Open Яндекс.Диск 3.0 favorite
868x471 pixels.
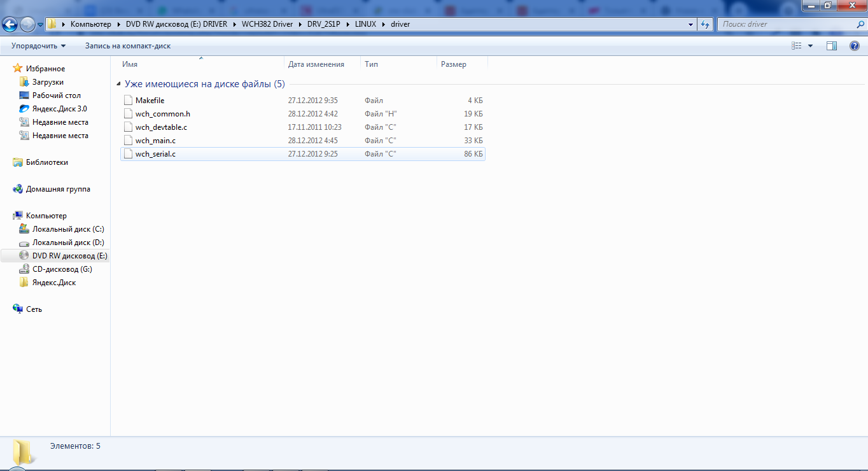[59, 109]
